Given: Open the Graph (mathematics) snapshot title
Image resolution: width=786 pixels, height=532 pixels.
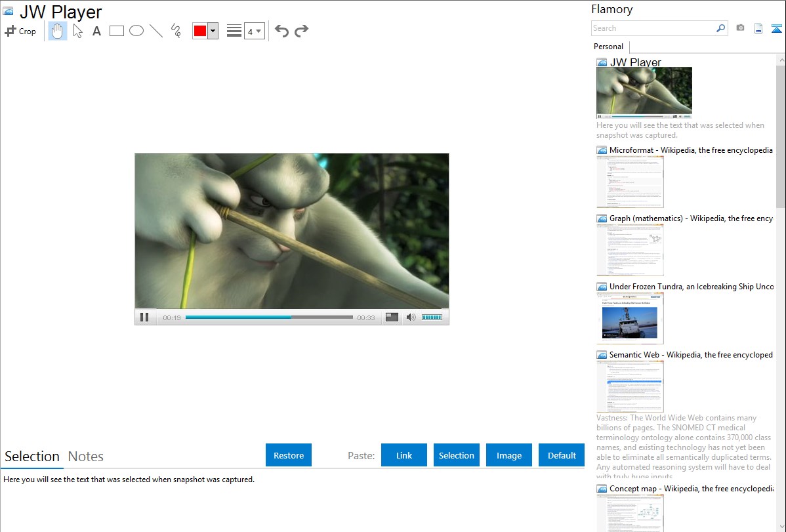Looking at the screenshot, I should [x=692, y=218].
